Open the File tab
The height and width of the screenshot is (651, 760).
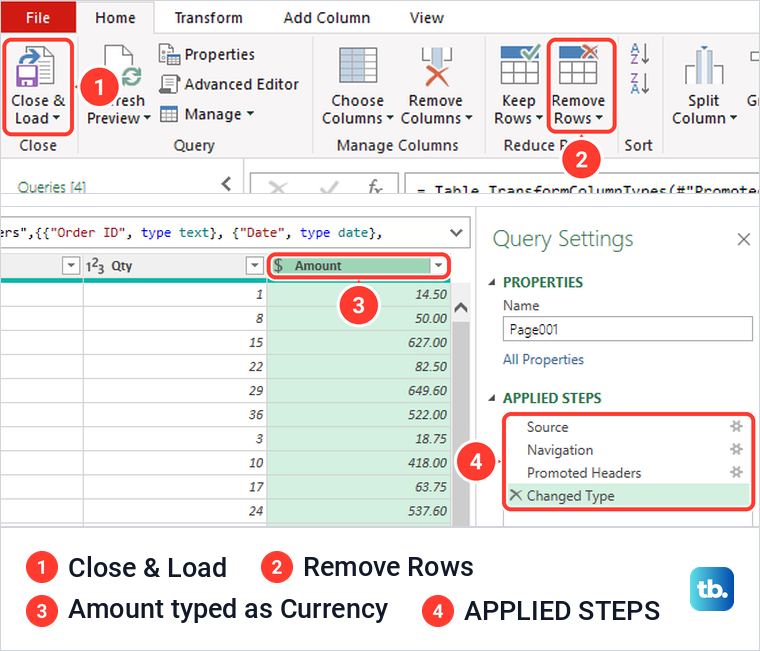(38, 17)
